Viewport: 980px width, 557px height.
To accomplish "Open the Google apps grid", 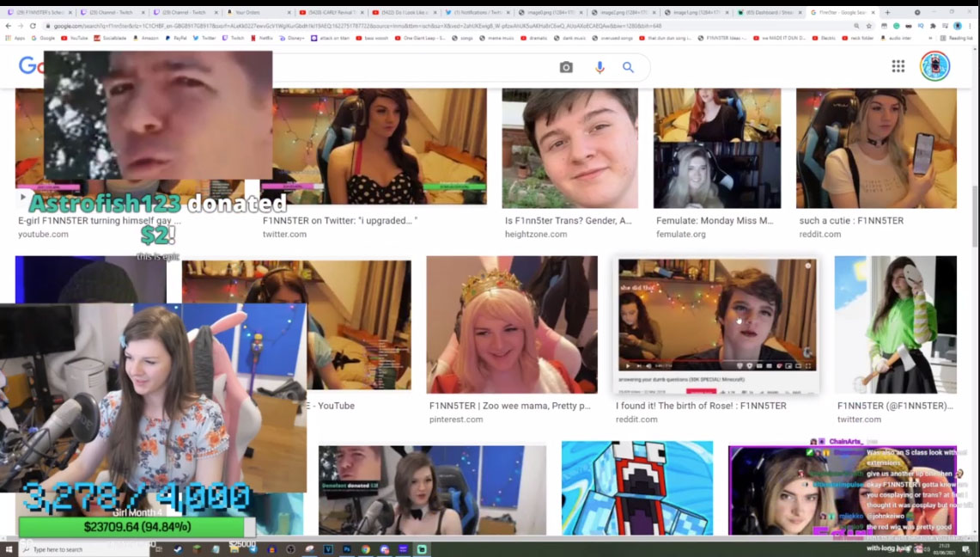I will click(x=898, y=66).
